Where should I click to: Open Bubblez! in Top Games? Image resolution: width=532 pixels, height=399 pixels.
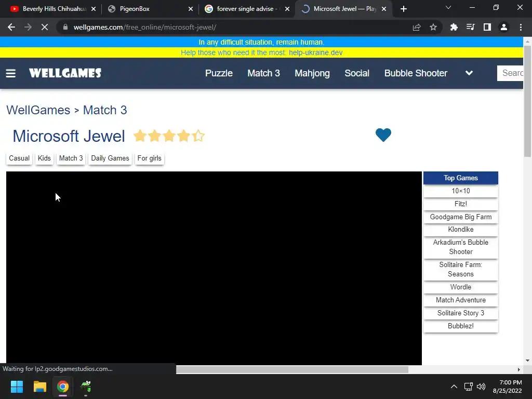click(461, 326)
